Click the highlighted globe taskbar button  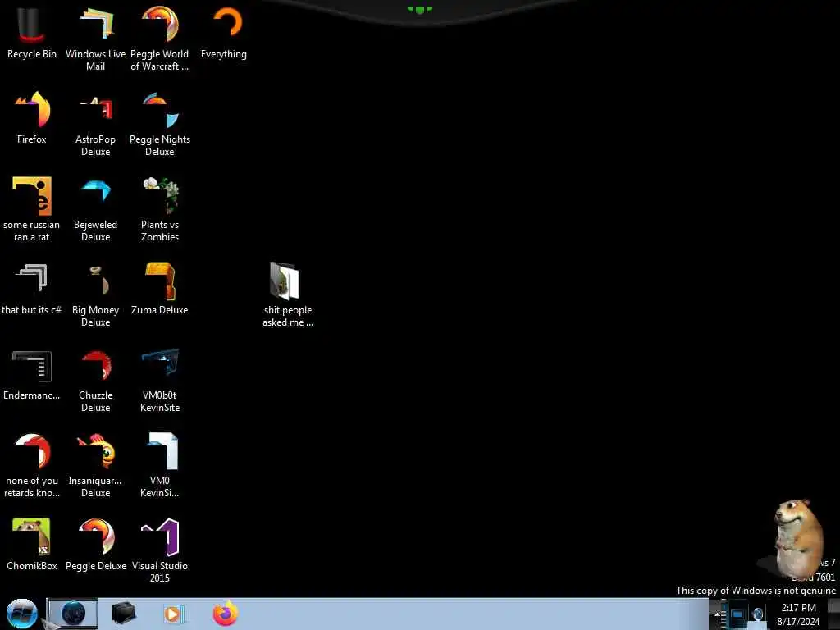click(x=73, y=614)
